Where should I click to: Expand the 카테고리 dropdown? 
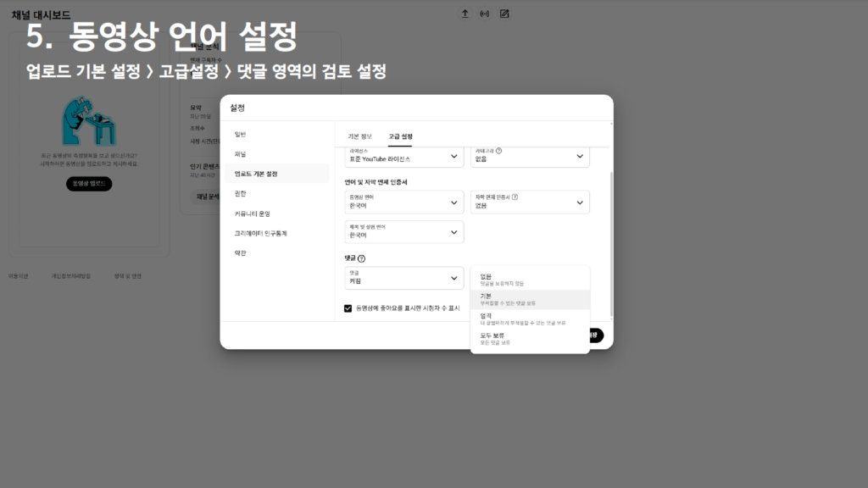point(530,157)
